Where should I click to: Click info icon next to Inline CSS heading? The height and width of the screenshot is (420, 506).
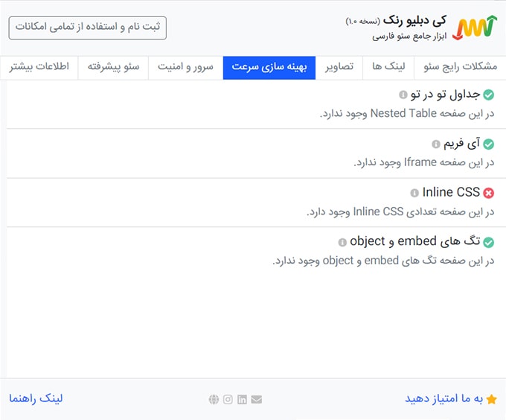414,193
